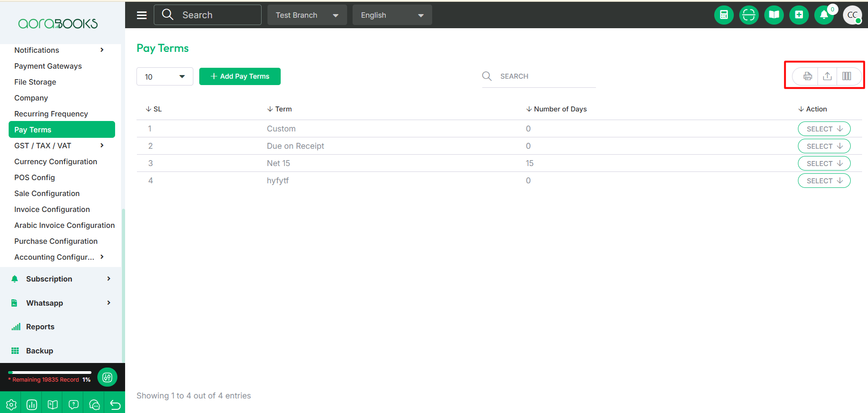Open the rows-per-page dropdown showing 10
Screen dimensions: 868x413
tap(165, 76)
